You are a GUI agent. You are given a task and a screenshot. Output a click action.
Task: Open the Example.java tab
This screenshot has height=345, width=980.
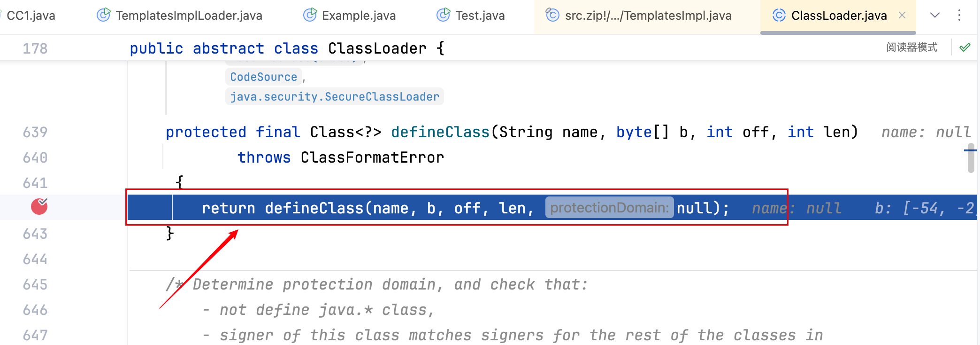click(x=359, y=16)
